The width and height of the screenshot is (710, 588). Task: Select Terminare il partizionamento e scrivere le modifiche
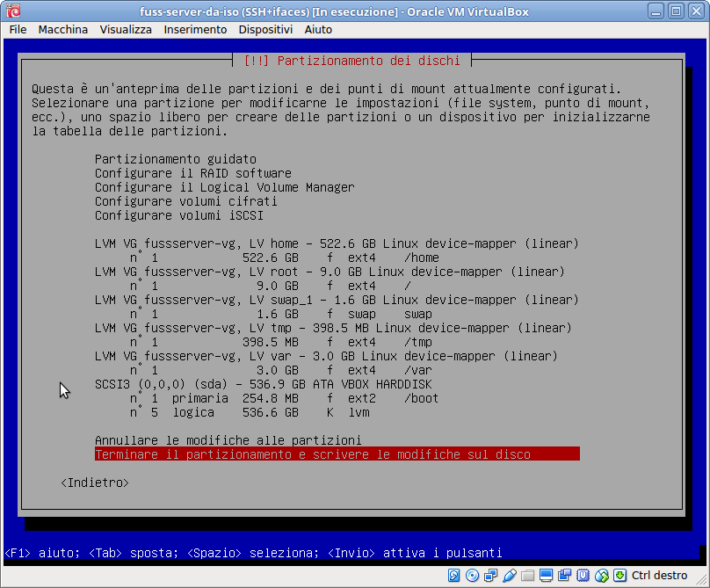tap(337, 454)
